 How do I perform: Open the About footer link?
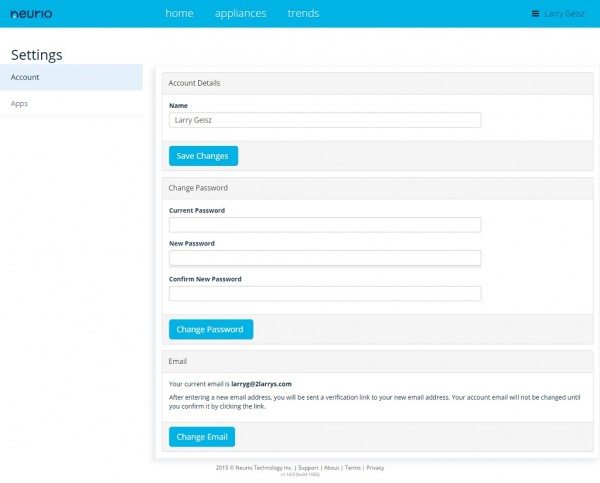point(331,468)
